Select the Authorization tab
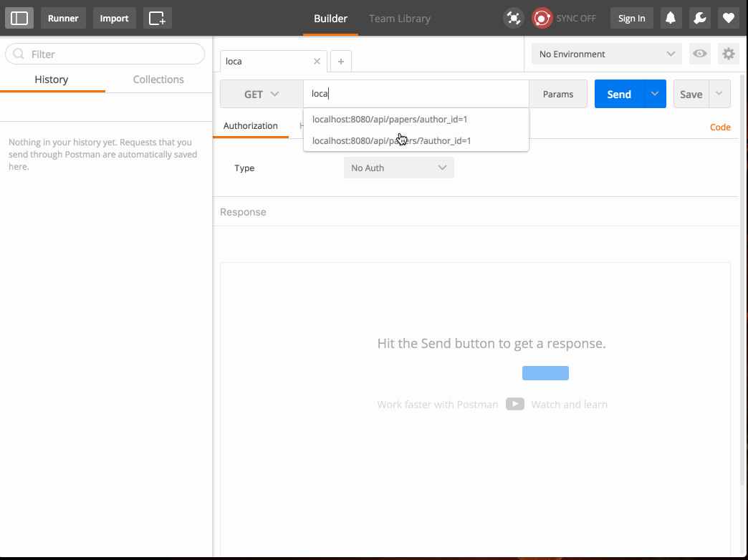The height and width of the screenshot is (560, 748). click(251, 126)
